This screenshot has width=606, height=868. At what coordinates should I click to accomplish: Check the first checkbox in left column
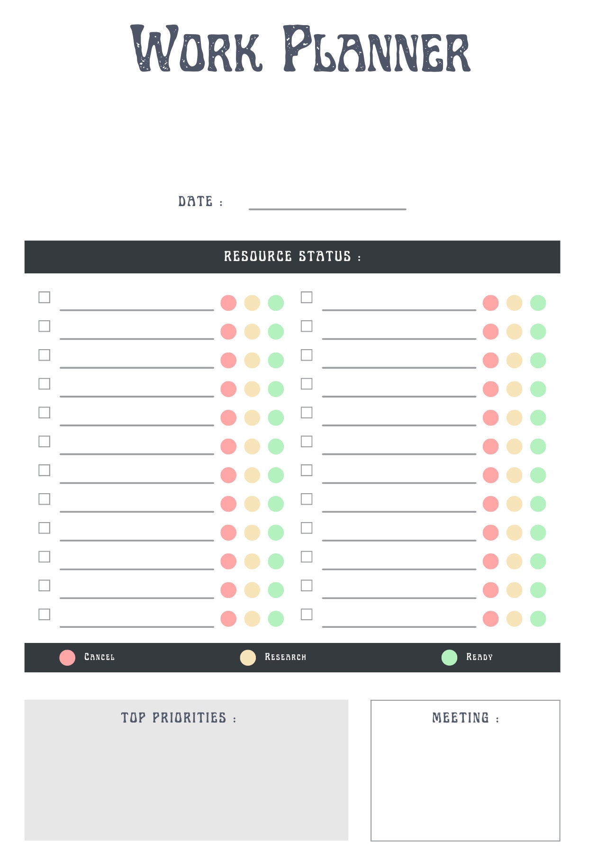coord(44,297)
